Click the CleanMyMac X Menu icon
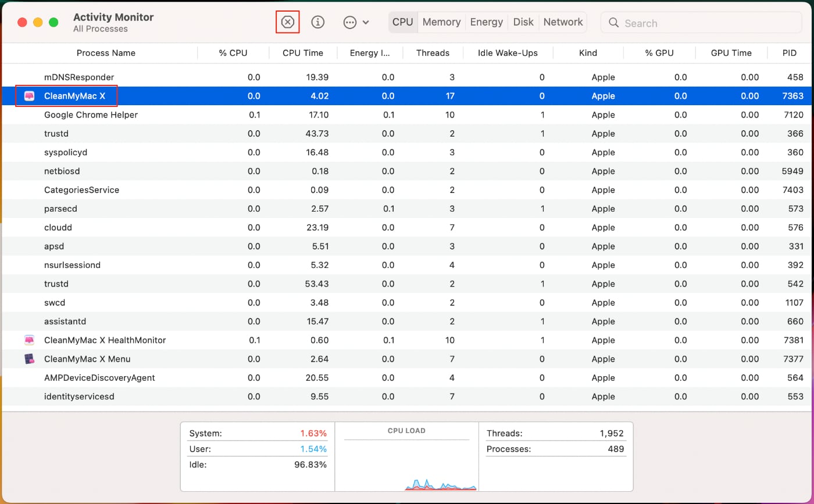This screenshot has height=504, width=814. (x=30, y=359)
